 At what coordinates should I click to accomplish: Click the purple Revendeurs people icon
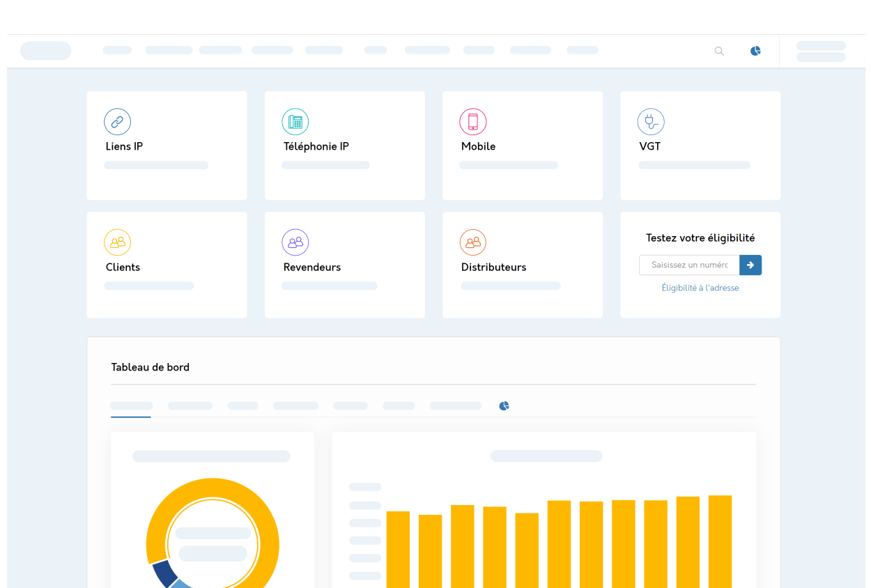point(295,242)
